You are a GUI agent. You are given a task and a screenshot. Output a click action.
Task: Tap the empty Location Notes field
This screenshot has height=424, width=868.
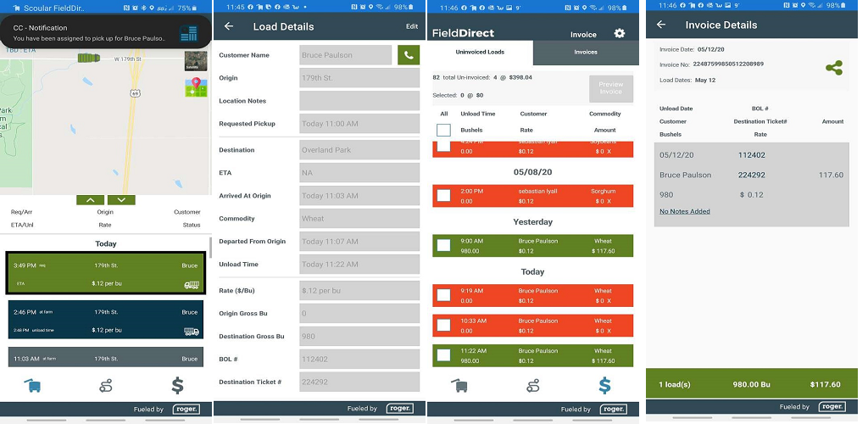pos(359,101)
